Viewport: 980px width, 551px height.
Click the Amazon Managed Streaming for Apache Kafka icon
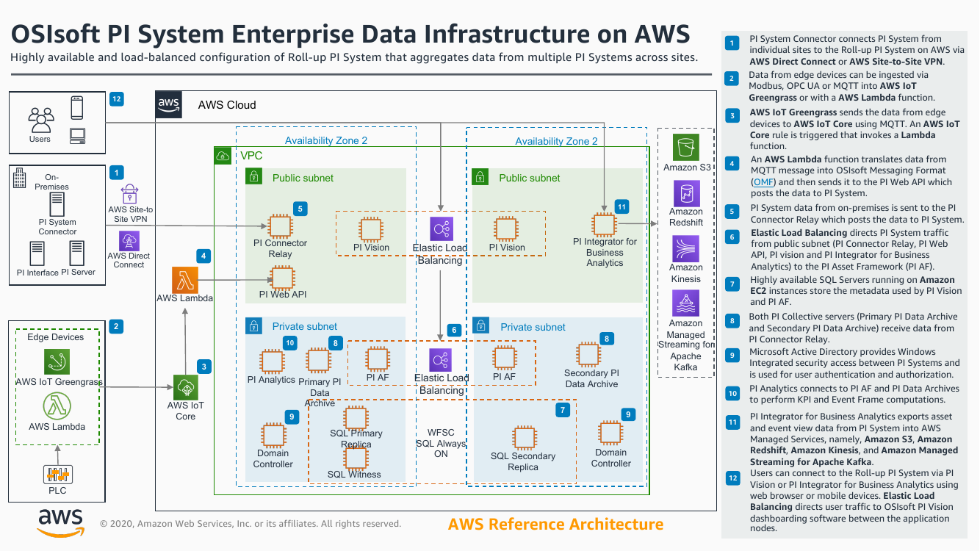(686, 303)
